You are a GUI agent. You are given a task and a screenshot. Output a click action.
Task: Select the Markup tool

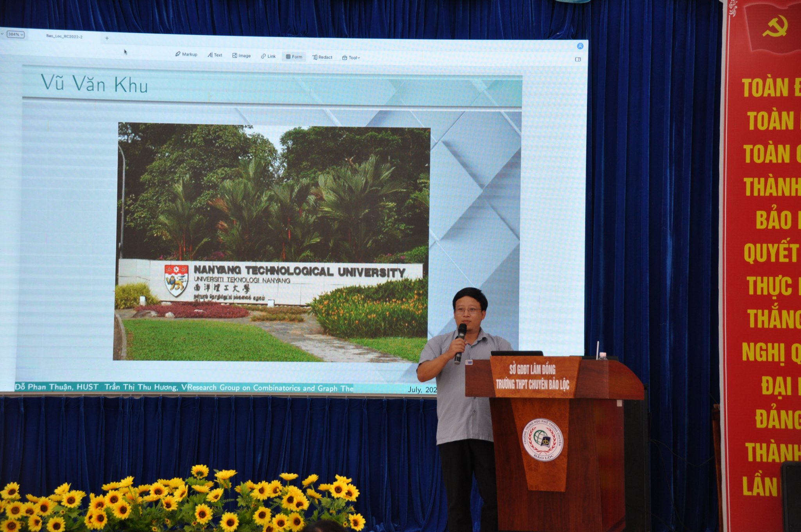[x=186, y=54]
